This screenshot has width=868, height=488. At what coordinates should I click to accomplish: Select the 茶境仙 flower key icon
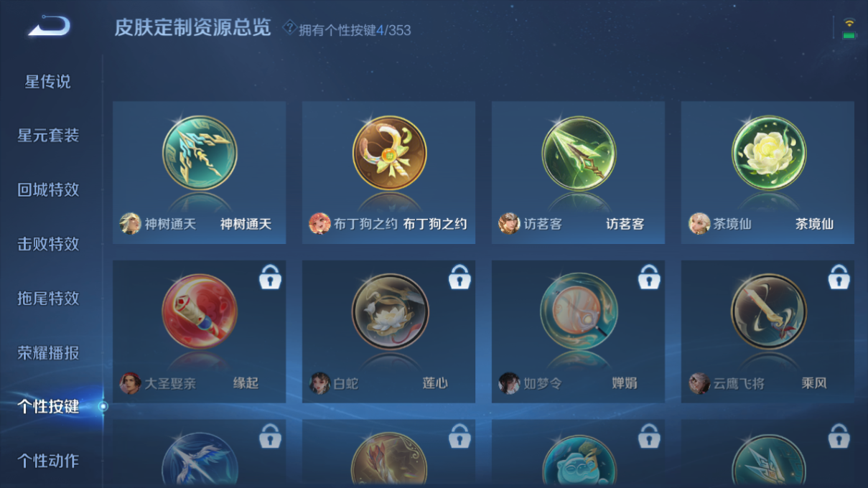pyautogui.click(x=768, y=153)
